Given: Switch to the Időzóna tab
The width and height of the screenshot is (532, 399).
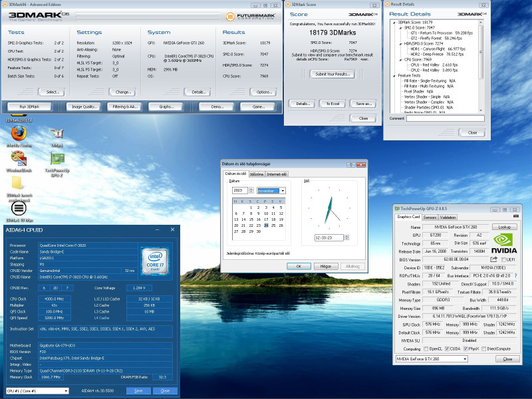Looking at the screenshot, I should tap(257, 174).
